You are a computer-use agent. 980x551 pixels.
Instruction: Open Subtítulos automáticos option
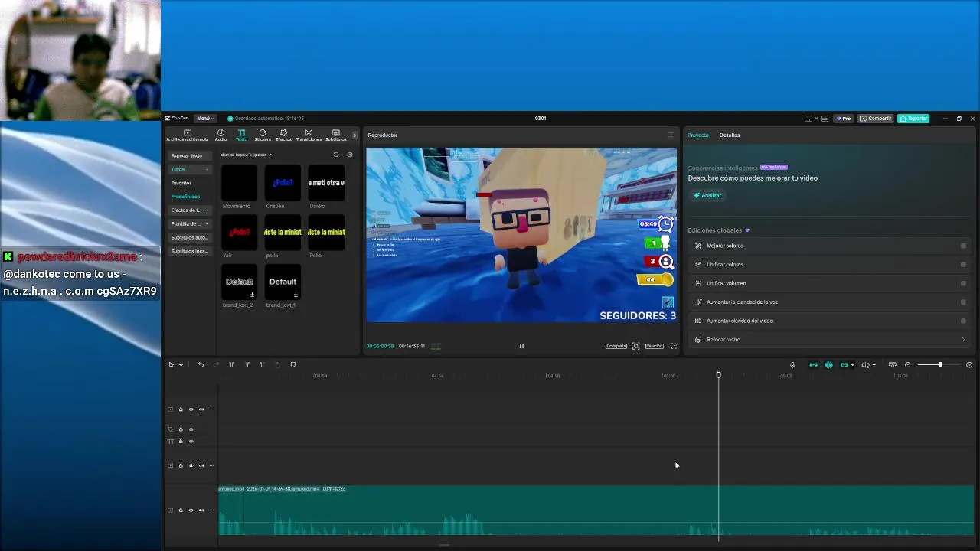190,237
